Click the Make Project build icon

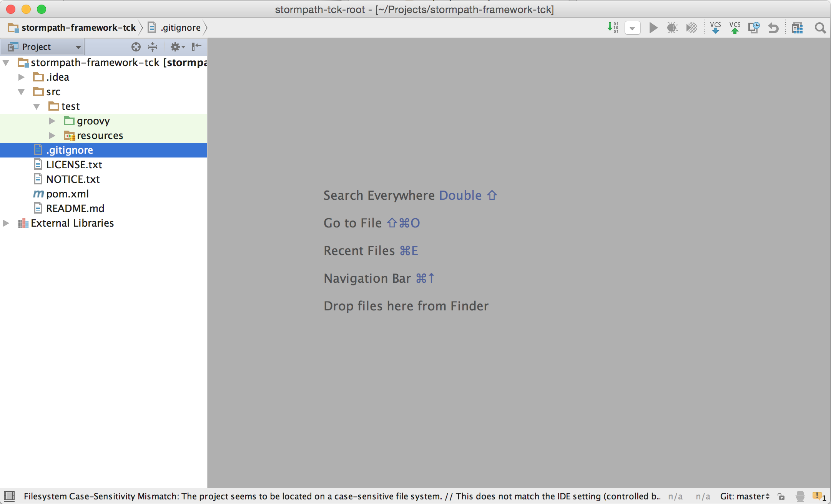[613, 28]
